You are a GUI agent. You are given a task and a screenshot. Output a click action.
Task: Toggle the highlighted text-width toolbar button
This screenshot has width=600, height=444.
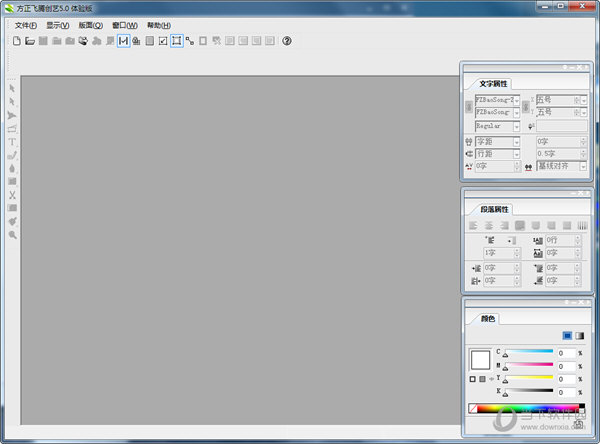(123, 41)
